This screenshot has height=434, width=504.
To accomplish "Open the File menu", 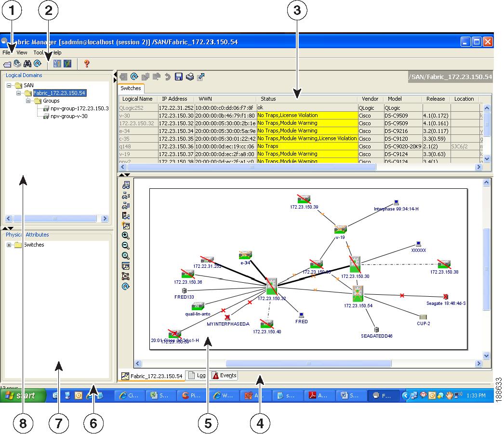I will pos(6,53).
